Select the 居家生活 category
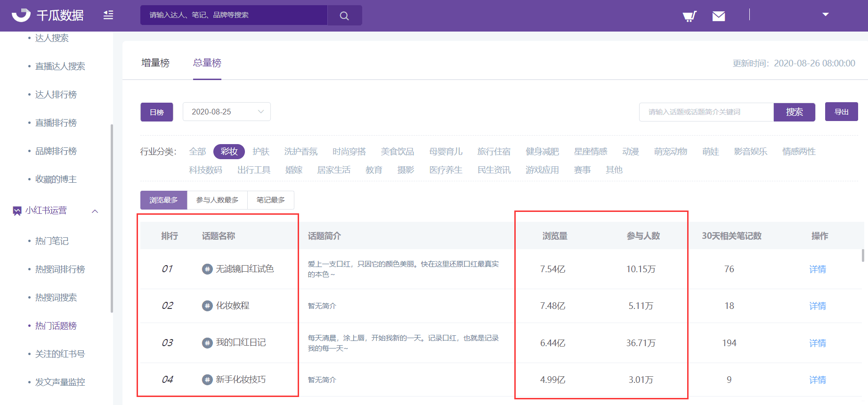This screenshot has width=868, height=405. 334,170
